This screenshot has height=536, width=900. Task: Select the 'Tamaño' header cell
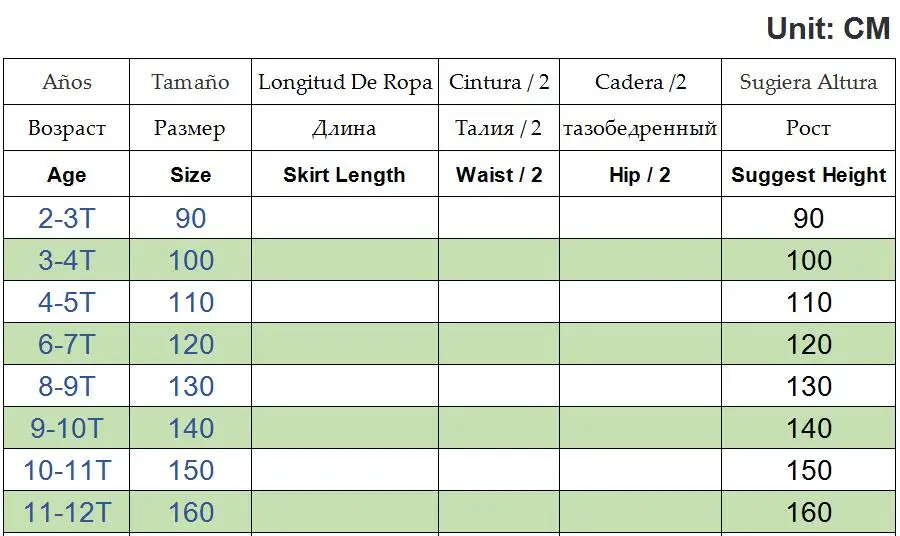tap(190, 82)
